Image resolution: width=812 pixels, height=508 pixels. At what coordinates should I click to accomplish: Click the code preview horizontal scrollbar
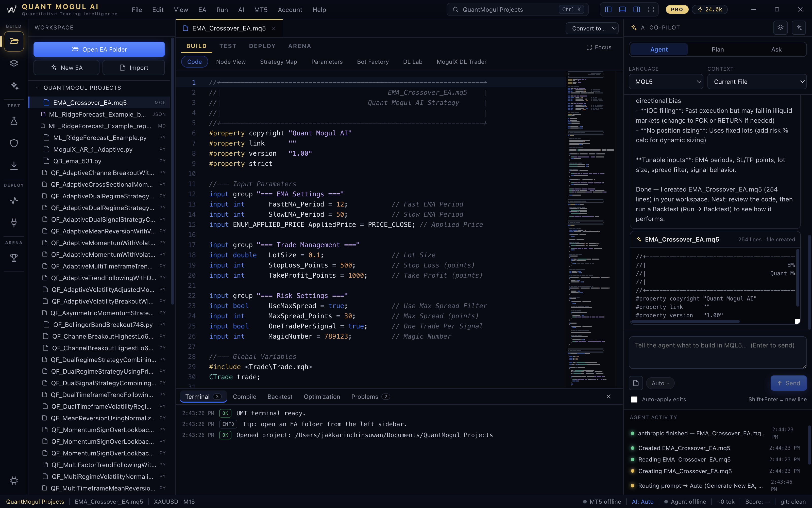pyautogui.click(x=685, y=322)
